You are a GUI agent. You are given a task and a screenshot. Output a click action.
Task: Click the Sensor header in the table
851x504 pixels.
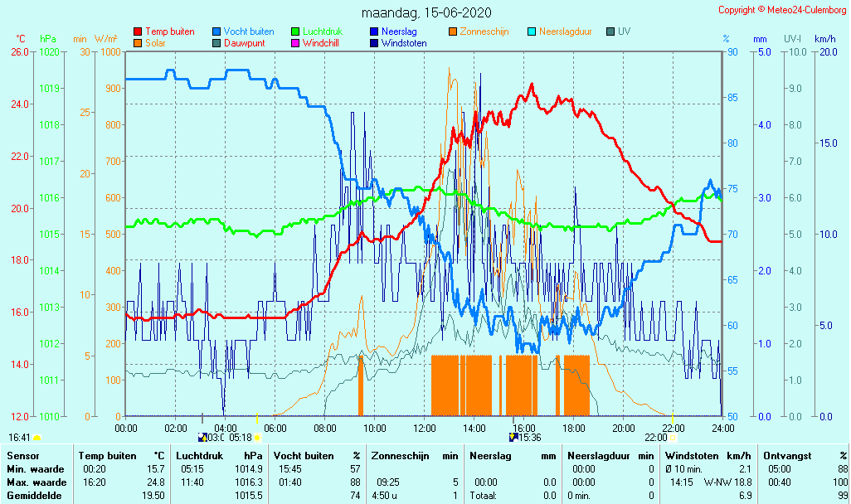point(22,456)
